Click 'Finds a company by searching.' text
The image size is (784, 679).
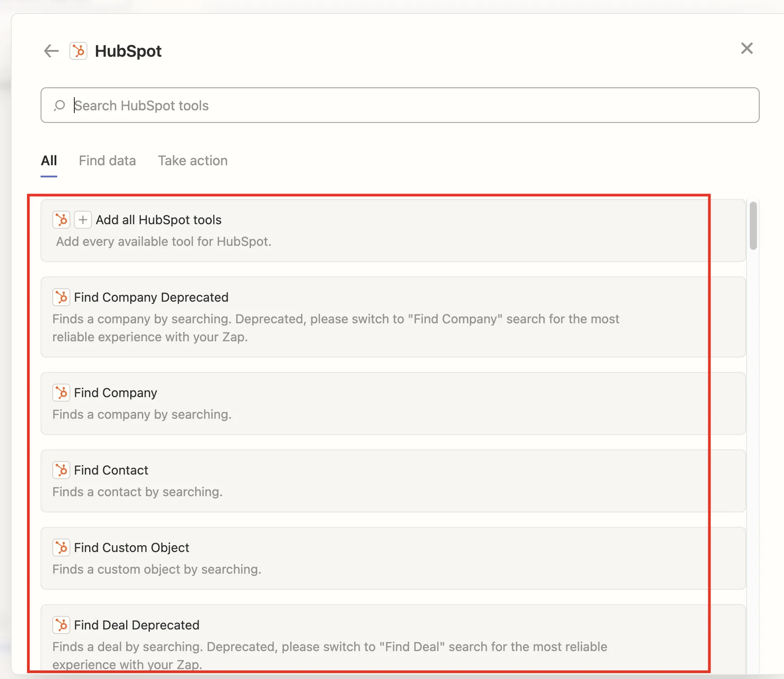pyautogui.click(x=142, y=414)
